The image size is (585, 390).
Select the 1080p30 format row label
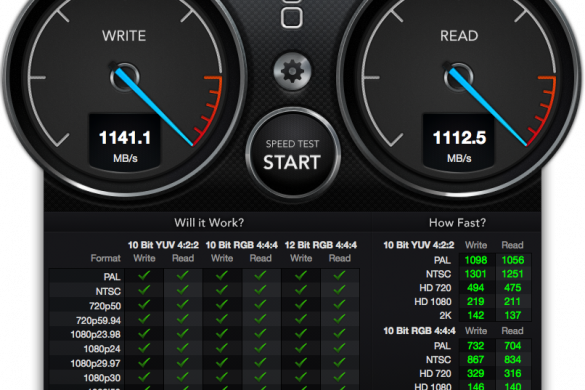tap(102, 378)
